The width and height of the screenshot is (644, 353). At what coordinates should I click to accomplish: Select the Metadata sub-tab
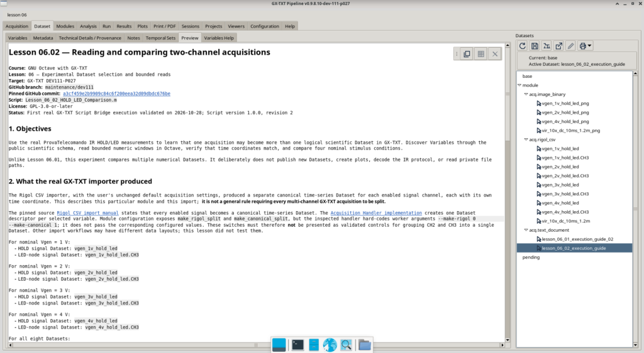click(43, 38)
